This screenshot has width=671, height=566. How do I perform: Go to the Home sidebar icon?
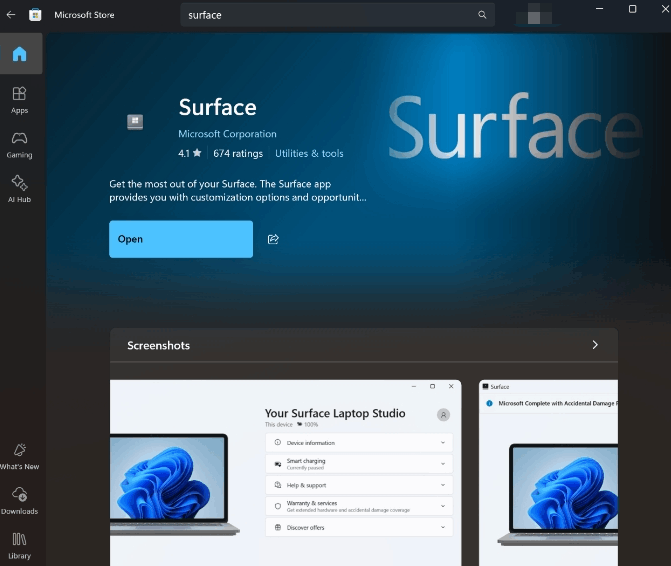coord(20,54)
